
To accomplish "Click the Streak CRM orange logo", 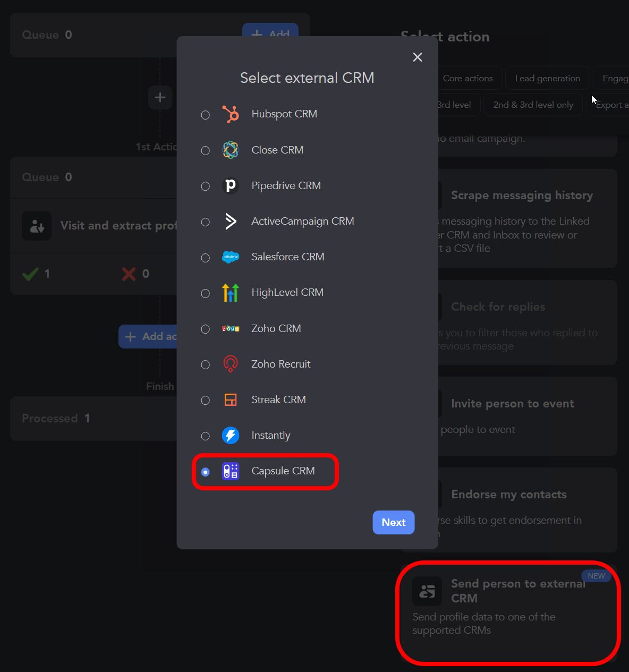I will click(231, 399).
